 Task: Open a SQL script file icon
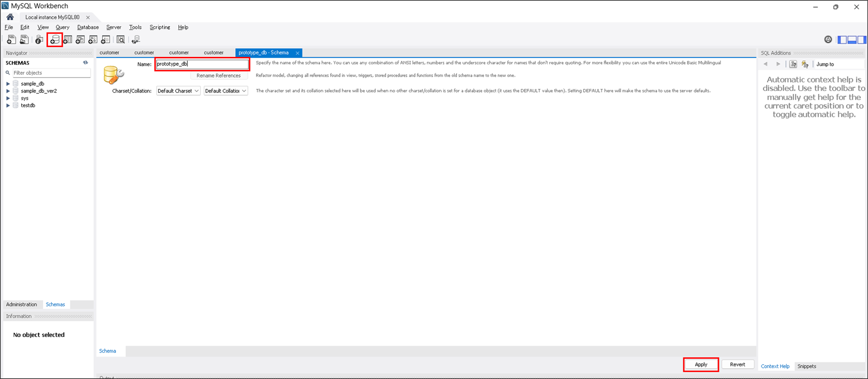point(24,40)
